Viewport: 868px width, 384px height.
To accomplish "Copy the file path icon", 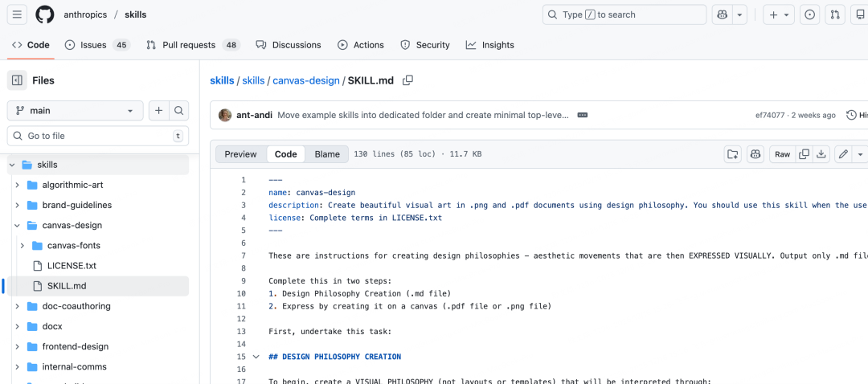I will [x=408, y=81].
